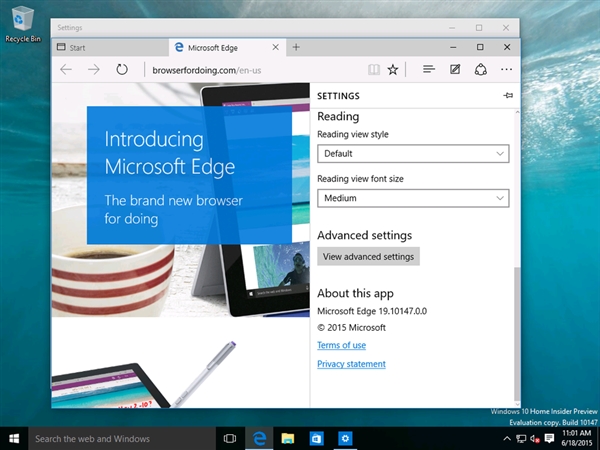Click the Introducing Microsoft Edge banner
This screenshot has width=600, height=450.
click(189, 175)
